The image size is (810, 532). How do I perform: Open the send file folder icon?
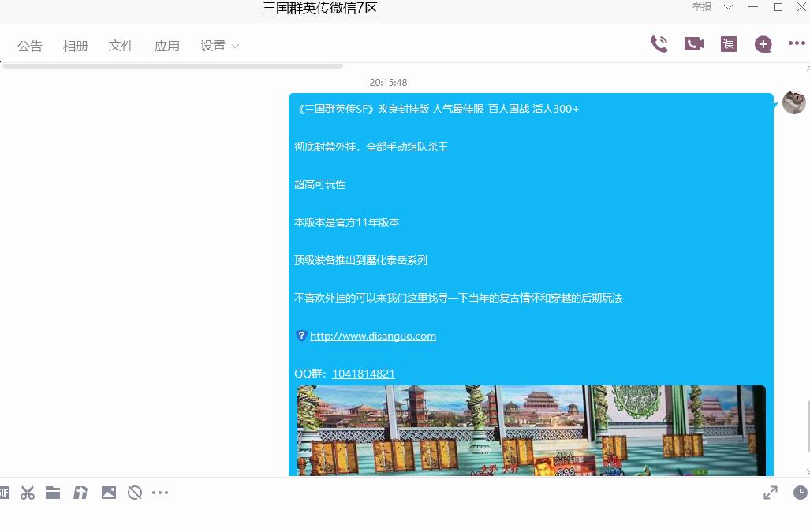click(53, 493)
